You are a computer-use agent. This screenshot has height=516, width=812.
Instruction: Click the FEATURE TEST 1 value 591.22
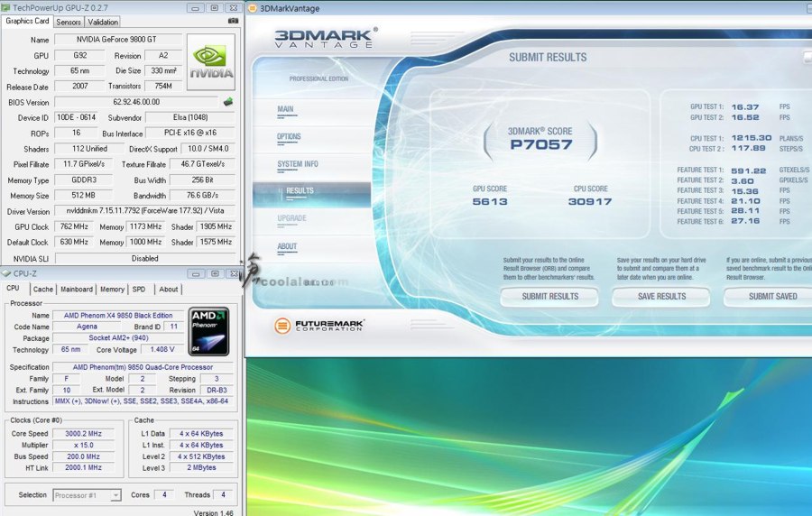tap(748, 170)
